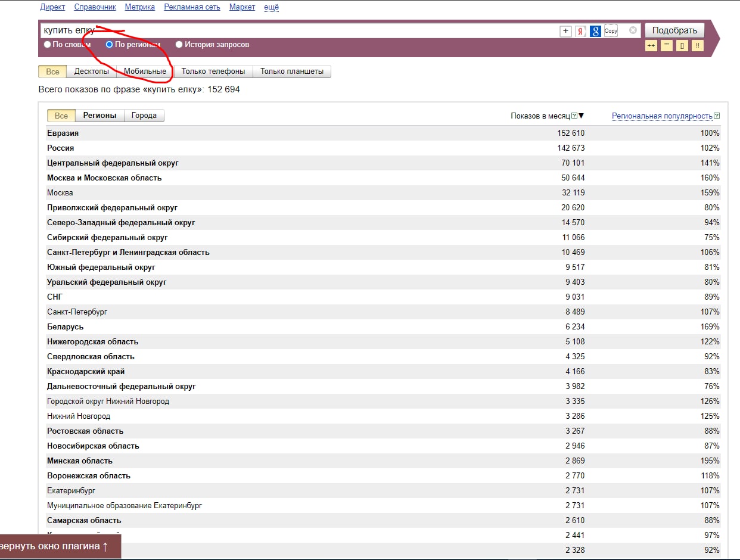Click the Самарская область row
The height and width of the screenshot is (560, 740).
coord(383,520)
